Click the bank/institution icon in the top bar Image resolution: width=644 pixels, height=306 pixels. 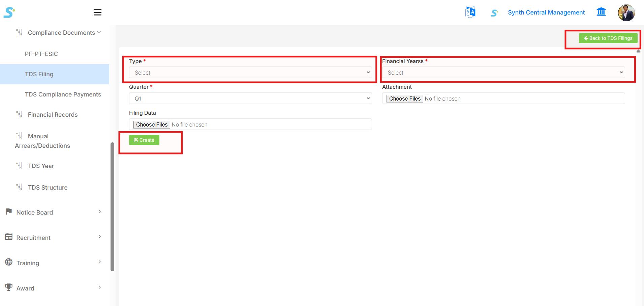(601, 11)
